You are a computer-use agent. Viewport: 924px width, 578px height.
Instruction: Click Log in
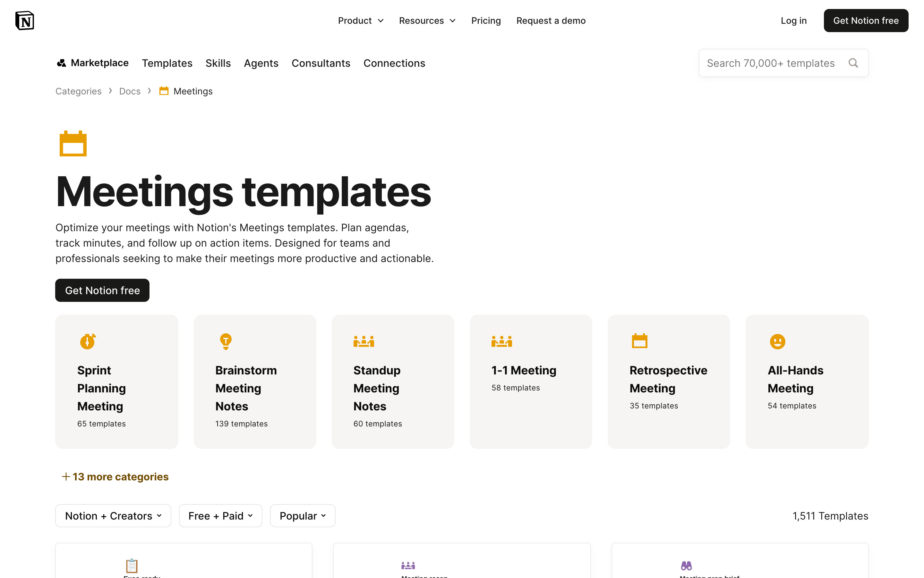(x=793, y=21)
